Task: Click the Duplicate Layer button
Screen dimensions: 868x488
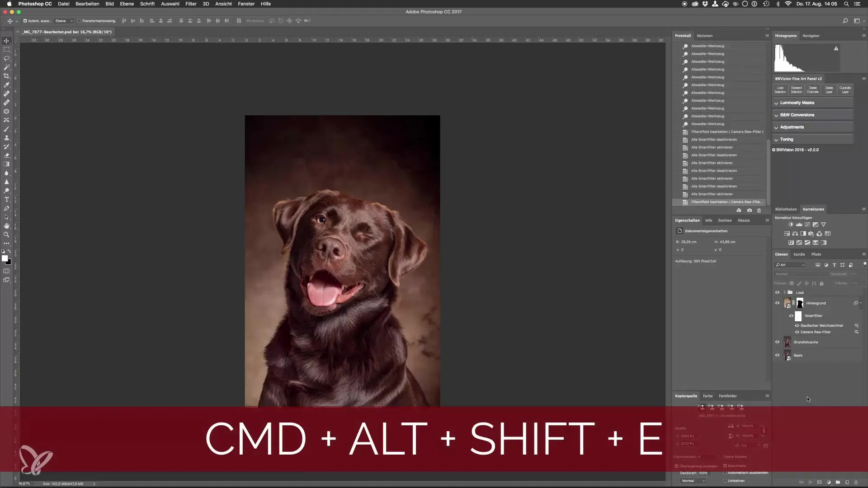Action: point(845,90)
